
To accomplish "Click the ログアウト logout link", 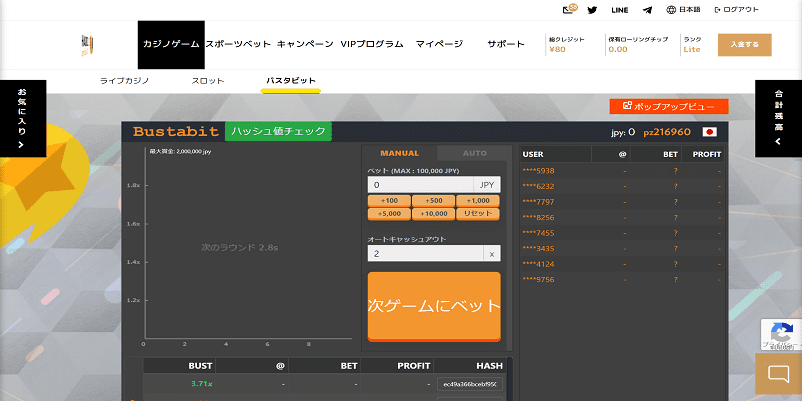I will click(737, 10).
